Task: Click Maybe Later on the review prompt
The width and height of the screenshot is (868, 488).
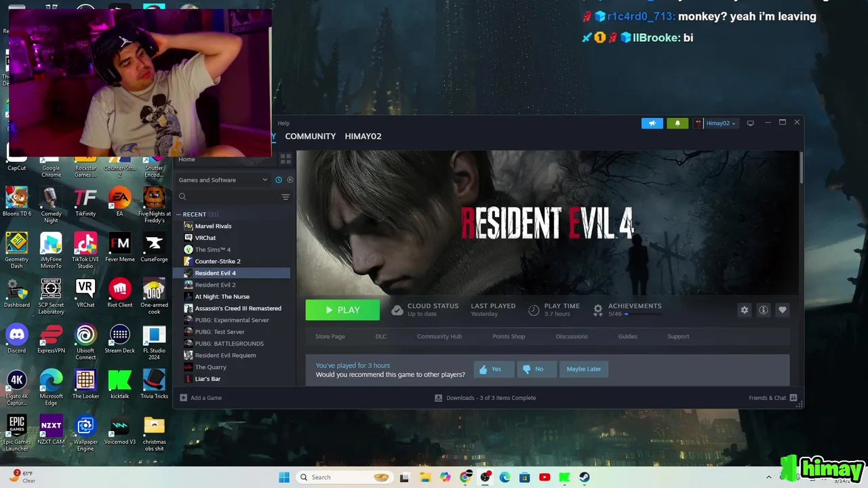Action: pos(584,369)
